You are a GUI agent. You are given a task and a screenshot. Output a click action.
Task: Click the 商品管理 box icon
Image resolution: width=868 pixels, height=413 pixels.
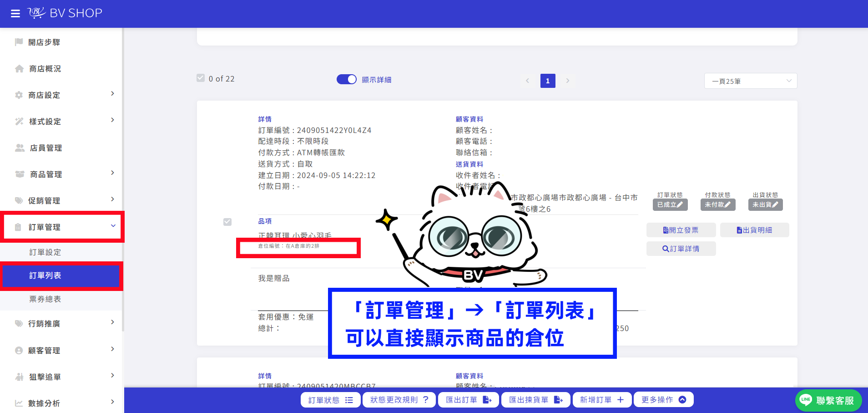[x=20, y=174]
